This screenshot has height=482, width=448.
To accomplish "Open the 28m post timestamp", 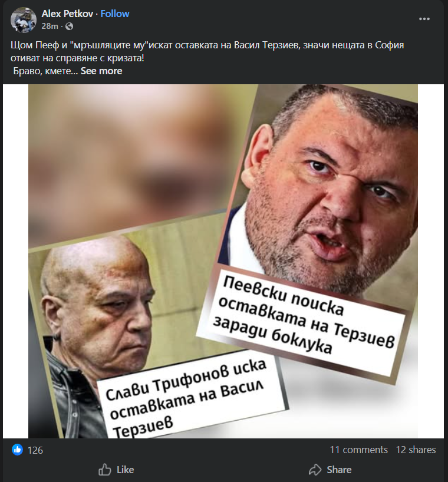I will (x=50, y=27).
